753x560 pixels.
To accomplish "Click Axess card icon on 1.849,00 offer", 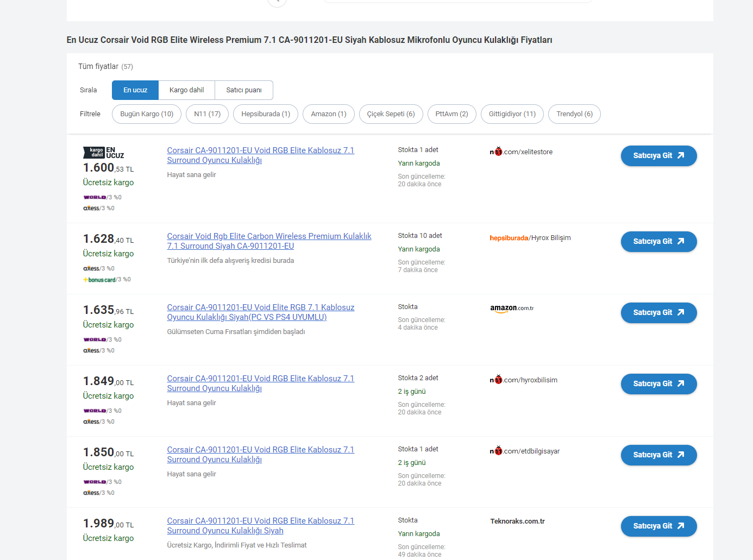I will pos(91,422).
